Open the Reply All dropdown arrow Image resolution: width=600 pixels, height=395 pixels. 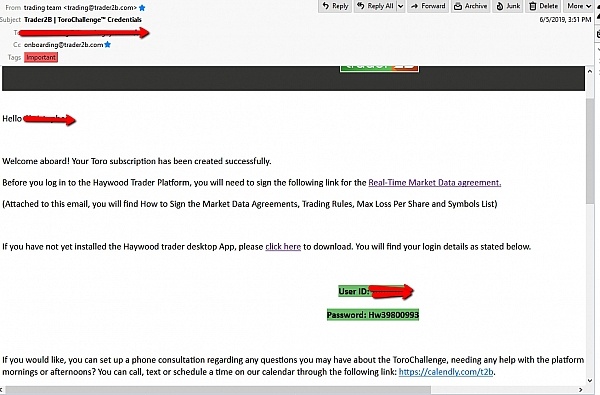(x=401, y=6)
